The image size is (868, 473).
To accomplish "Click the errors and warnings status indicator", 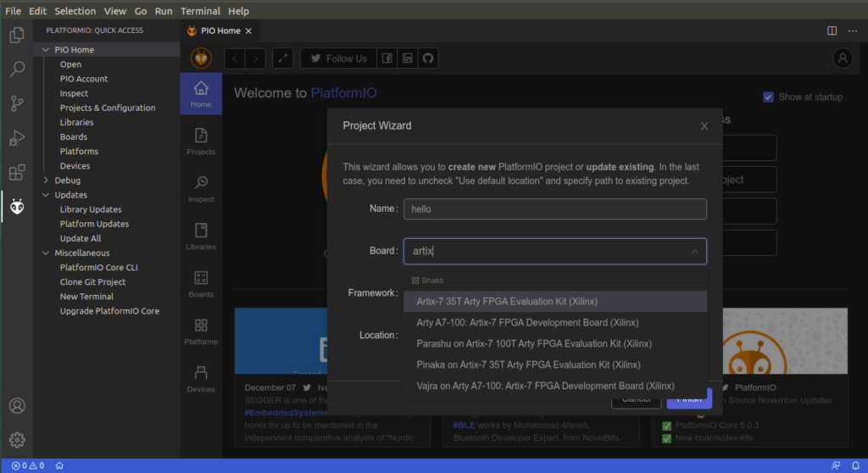I will pos(28,466).
